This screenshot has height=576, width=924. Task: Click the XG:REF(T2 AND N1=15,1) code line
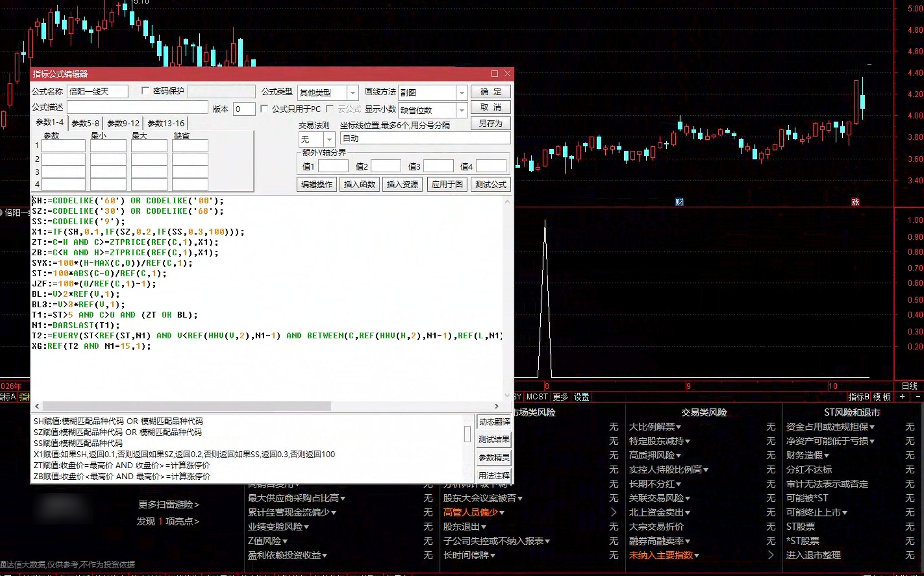pos(91,346)
